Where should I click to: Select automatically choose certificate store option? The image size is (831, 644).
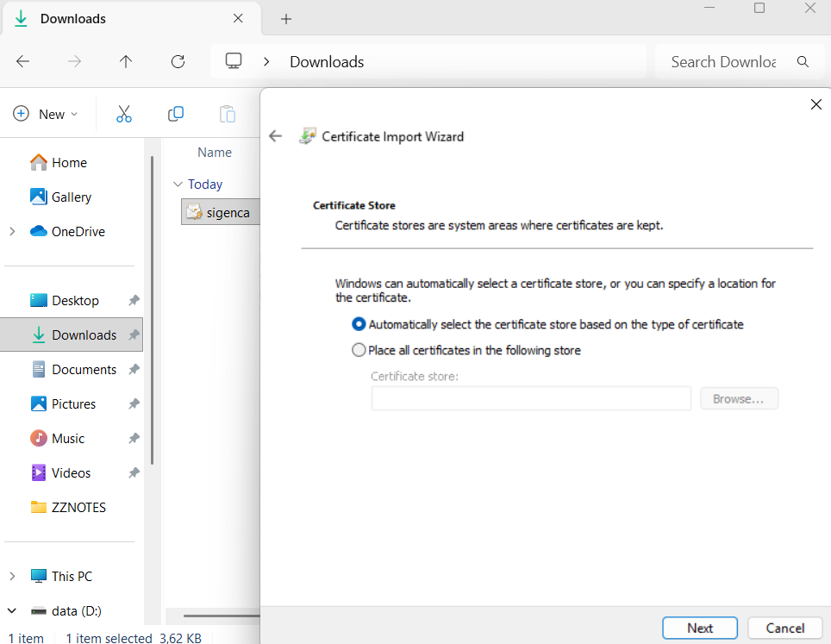(x=359, y=325)
